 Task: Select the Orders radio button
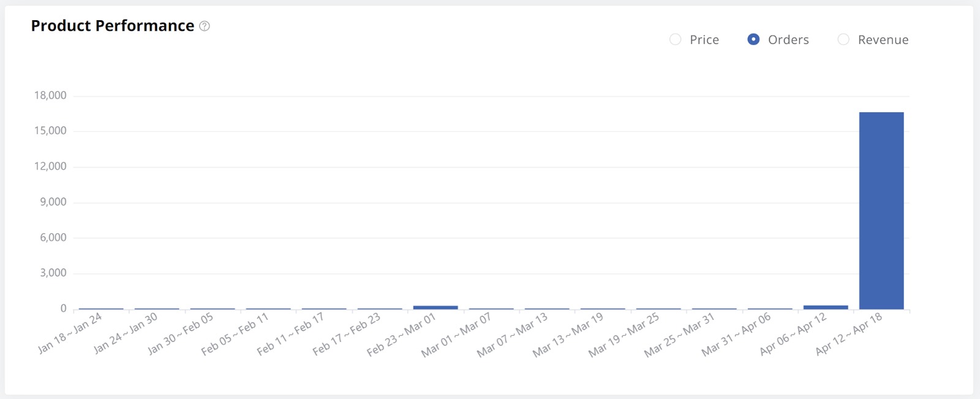pyautogui.click(x=753, y=40)
